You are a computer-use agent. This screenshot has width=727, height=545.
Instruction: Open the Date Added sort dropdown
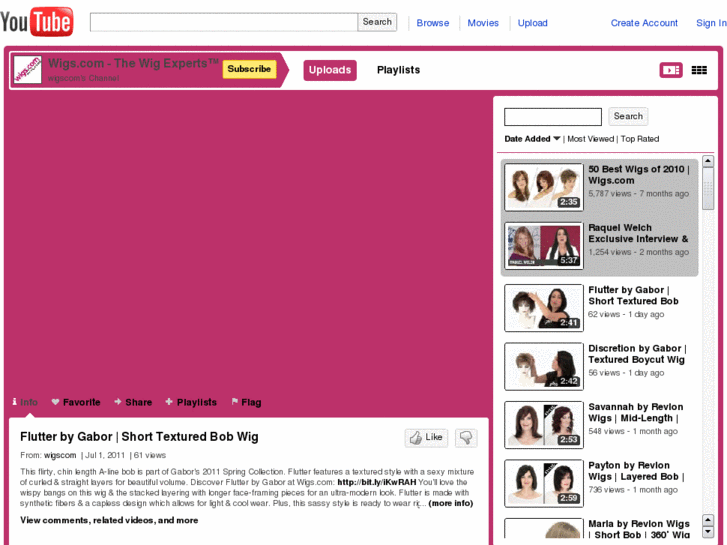pos(532,139)
